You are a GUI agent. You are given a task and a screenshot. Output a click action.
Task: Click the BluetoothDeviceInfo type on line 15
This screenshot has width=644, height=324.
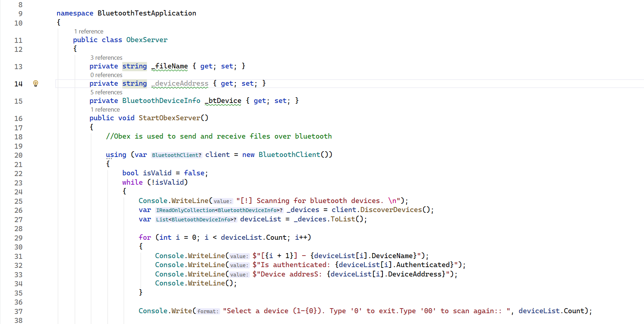tap(161, 101)
